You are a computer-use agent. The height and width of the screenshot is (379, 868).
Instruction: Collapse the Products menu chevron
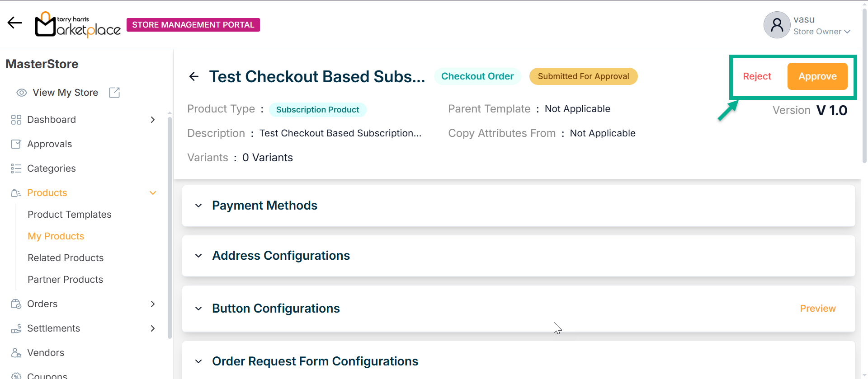pyautogui.click(x=153, y=193)
